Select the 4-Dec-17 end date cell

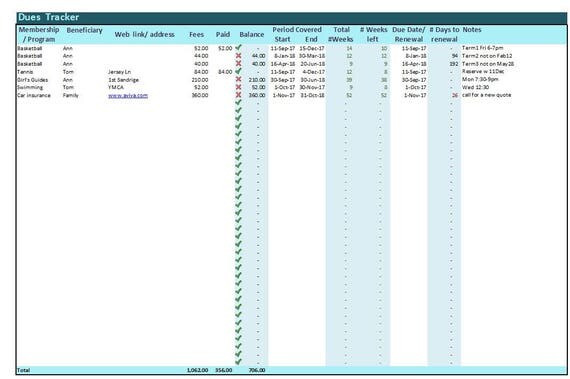314,72
